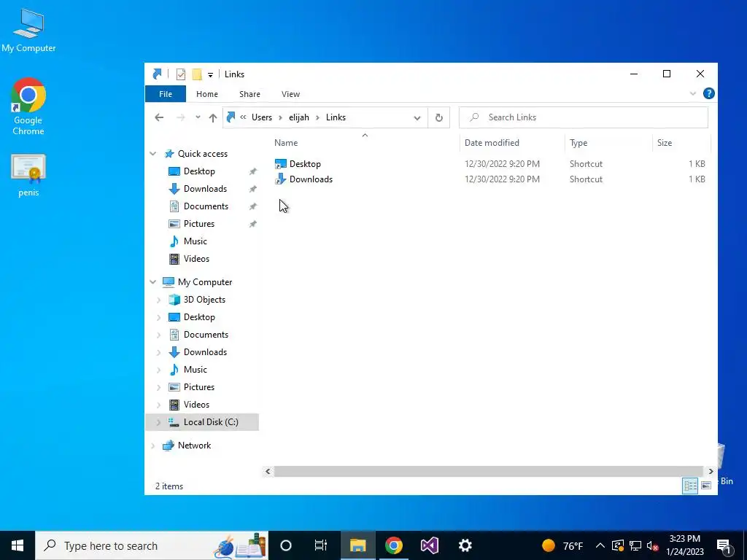Screen dimensions: 747x560
Task: Open Videos under Quick access
Action: click(x=196, y=259)
